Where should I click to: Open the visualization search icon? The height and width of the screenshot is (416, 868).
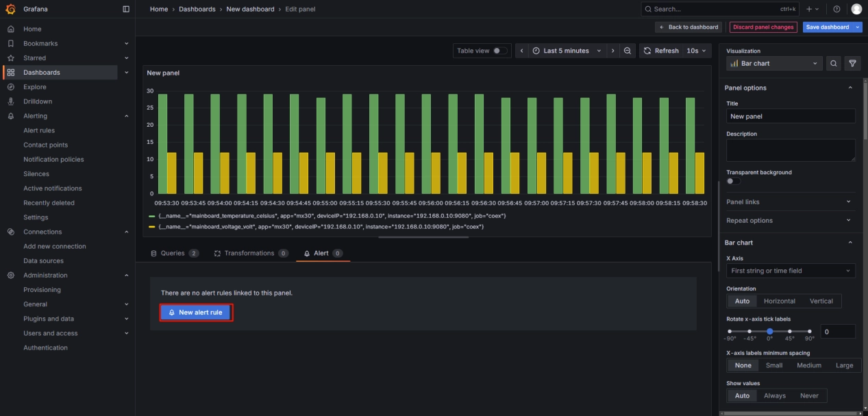(x=834, y=64)
